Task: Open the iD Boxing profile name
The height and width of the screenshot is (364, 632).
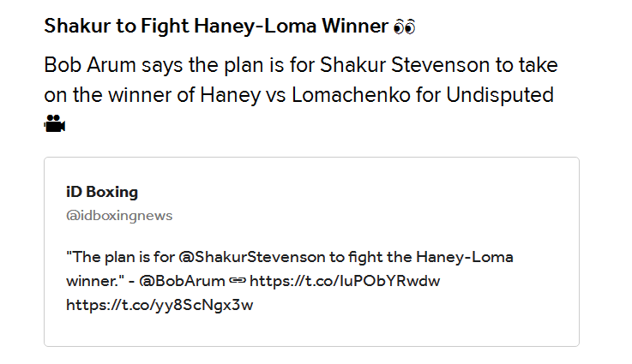Action: pyautogui.click(x=102, y=192)
